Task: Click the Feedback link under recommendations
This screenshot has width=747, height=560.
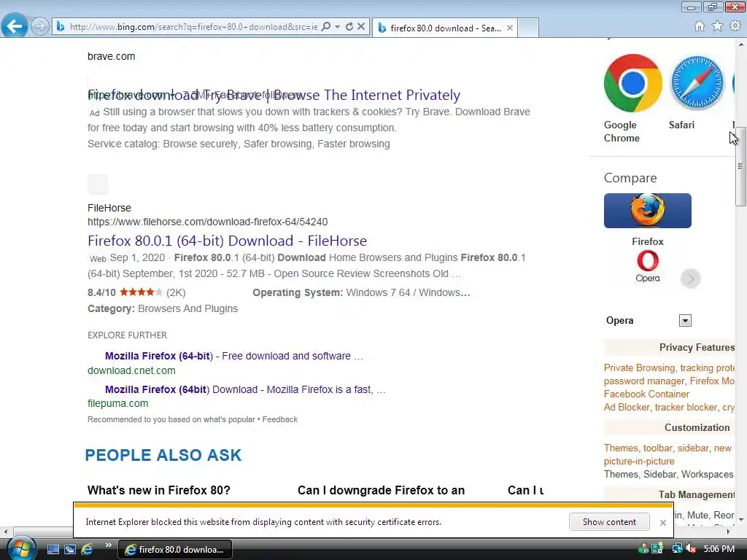Action: (x=279, y=419)
